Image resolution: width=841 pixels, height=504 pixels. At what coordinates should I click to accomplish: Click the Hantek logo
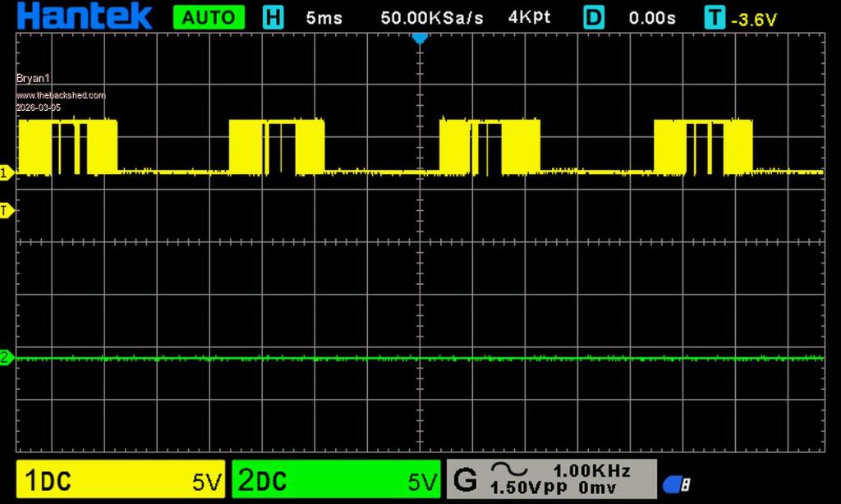(x=84, y=16)
